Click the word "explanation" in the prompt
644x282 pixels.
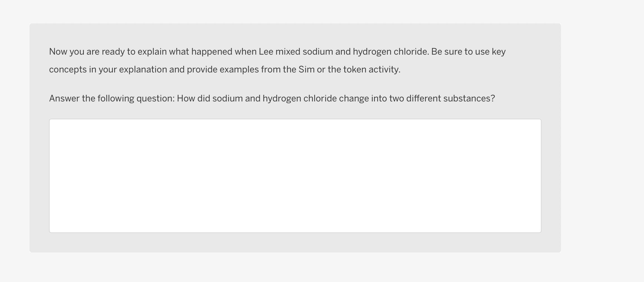[x=143, y=70]
